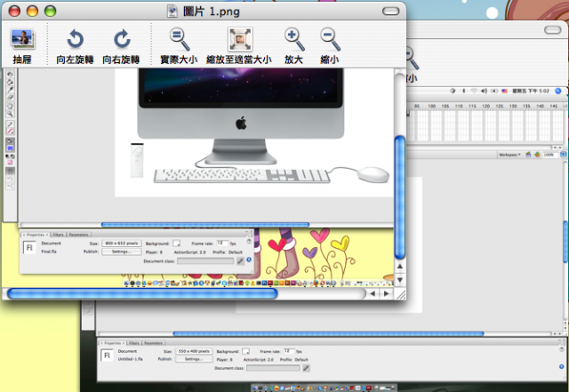Click the document proxy icon beside 圖片 1.png title
569x392 pixels.
(x=172, y=12)
